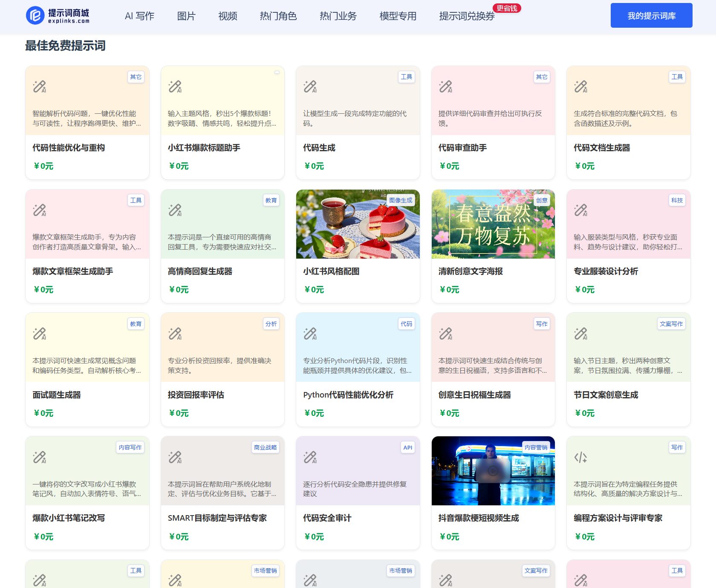The image size is (716, 588).
Task: Open the 小红书风格配图 thumbnail image
Action: pyautogui.click(x=358, y=224)
